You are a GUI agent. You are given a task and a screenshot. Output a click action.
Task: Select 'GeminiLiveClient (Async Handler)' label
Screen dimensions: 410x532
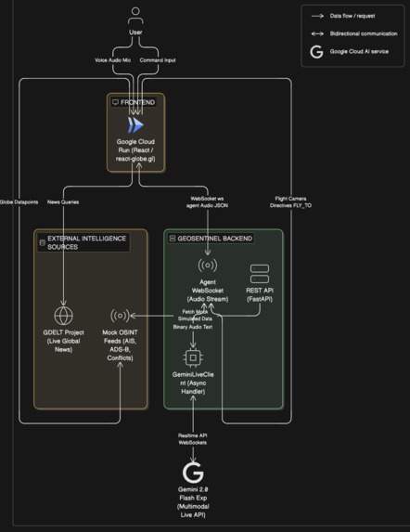pos(193,383)
